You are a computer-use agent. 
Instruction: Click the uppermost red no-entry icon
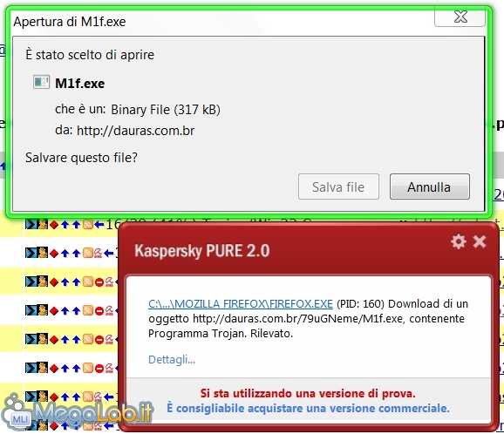click(x=99, y=282)
